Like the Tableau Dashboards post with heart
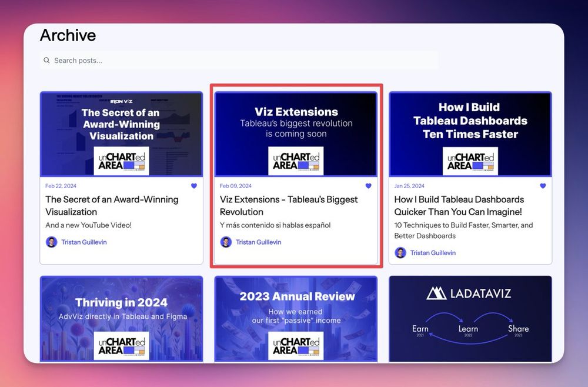This screenshot has height=387, width=588. tap(543, 186)
